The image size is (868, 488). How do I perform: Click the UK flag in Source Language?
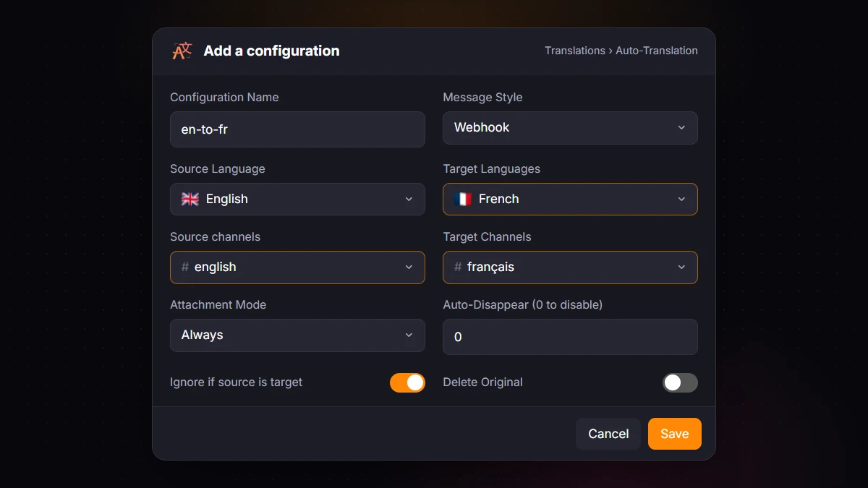click(190, 199)
